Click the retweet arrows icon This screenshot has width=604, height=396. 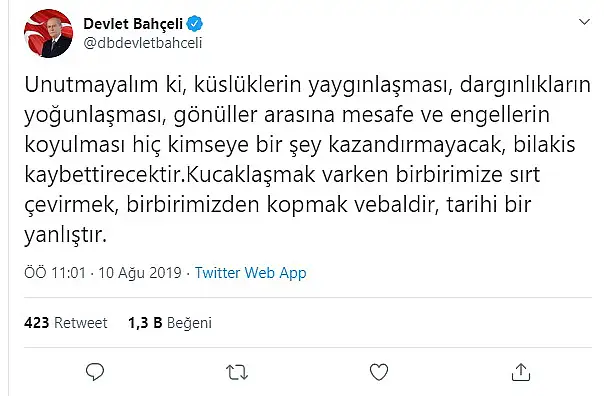[x=237, y=373]
